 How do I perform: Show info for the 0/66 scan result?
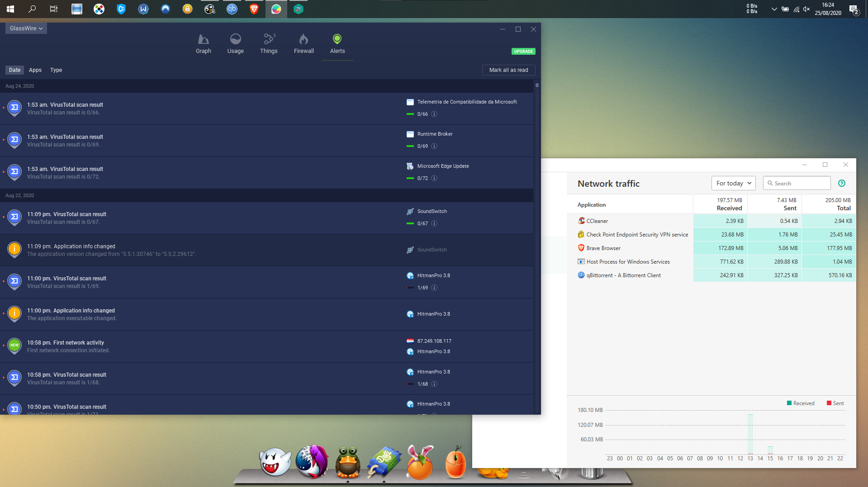(x=434, y=114)
